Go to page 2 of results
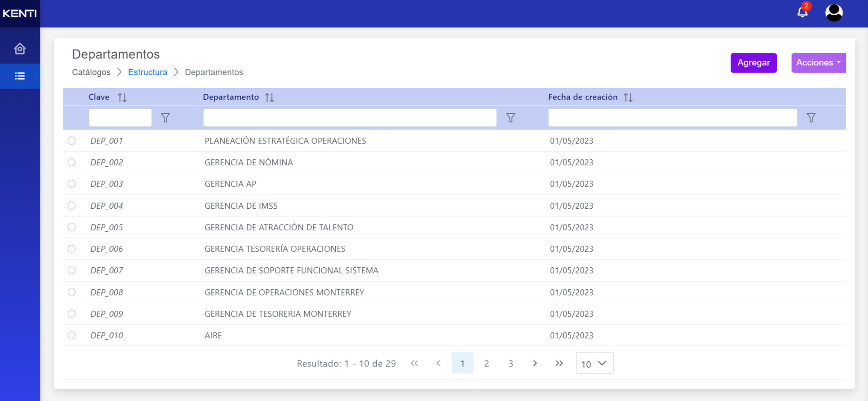868x401 pixels. (x=486, y=363)
